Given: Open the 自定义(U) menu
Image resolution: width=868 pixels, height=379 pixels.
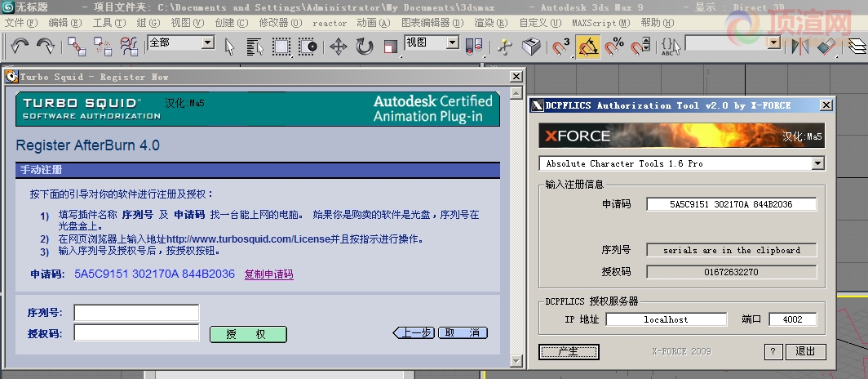Looking at the screenshot, I should 540,23.
